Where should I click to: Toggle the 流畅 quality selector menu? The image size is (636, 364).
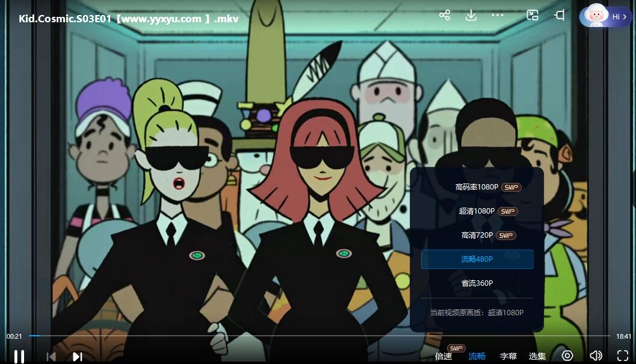tap(477, 356)
